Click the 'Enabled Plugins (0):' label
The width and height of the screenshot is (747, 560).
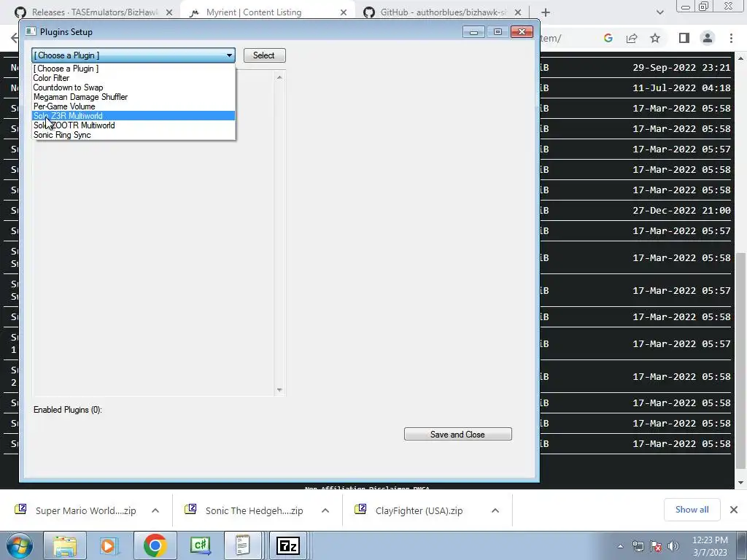pos(68,410)
